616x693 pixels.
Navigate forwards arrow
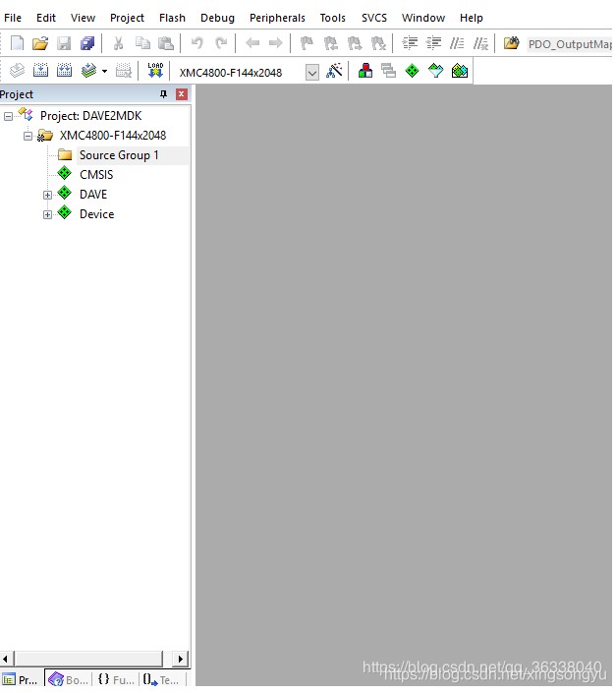tap(276, 43)
